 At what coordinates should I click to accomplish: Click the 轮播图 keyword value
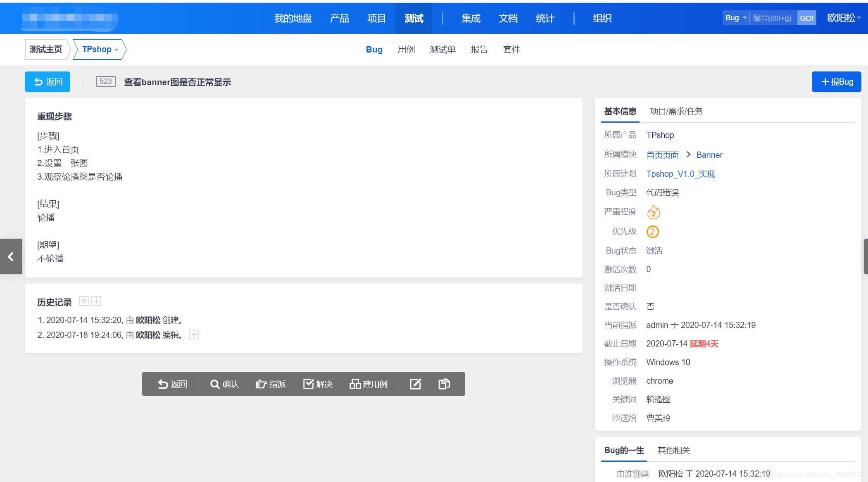click(659, 399)
